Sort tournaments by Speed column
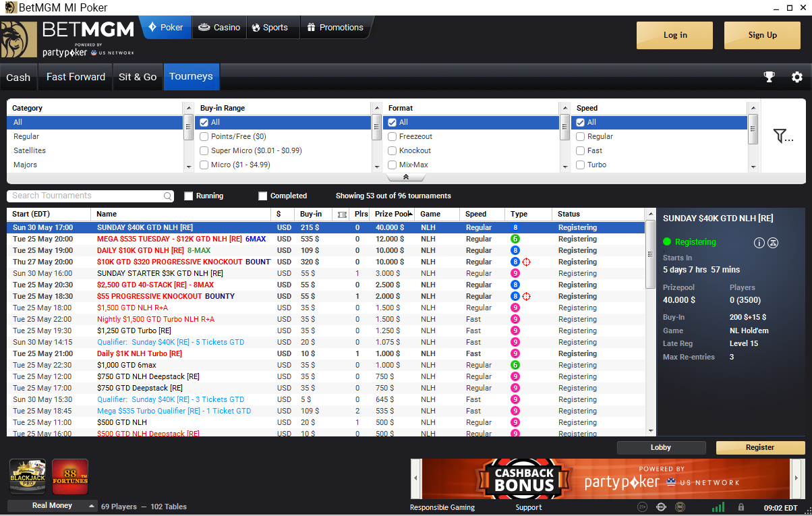This screenshot has height=516, width=812. click(482, 214)
